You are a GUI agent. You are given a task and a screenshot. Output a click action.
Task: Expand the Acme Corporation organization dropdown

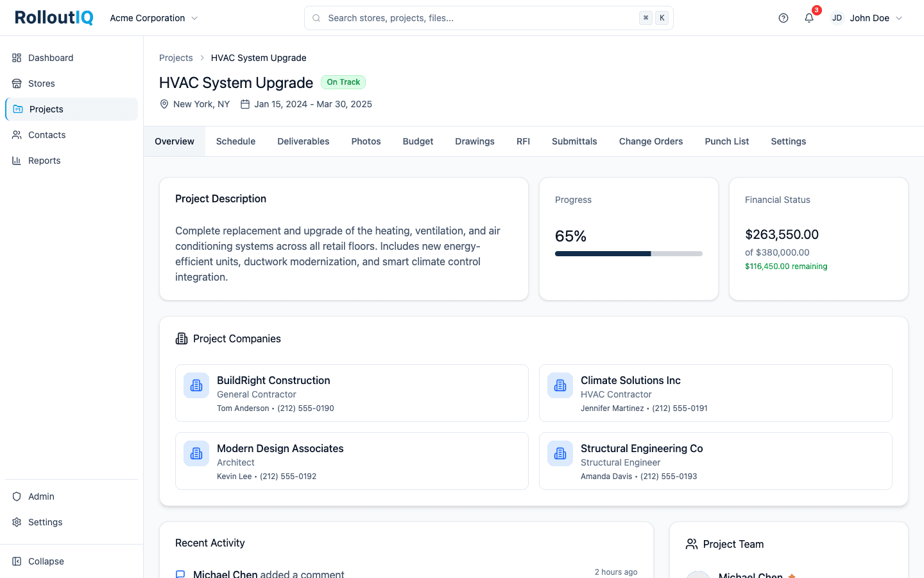[x=153, y=18]
